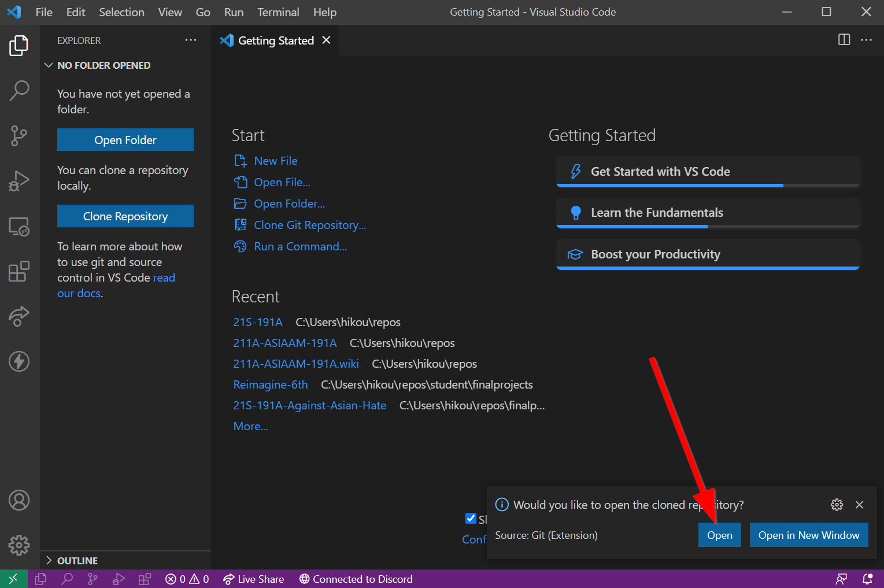
Task: Toggle the show welcome page checkbox
Action: (x=471, y=518)
